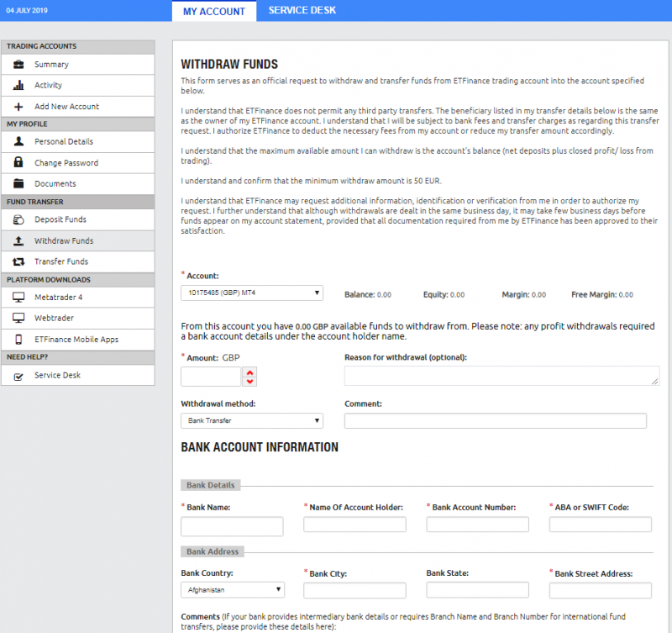Click the Comment input field
This screenshot has width=672, height=633.
[x=496, y=420]
